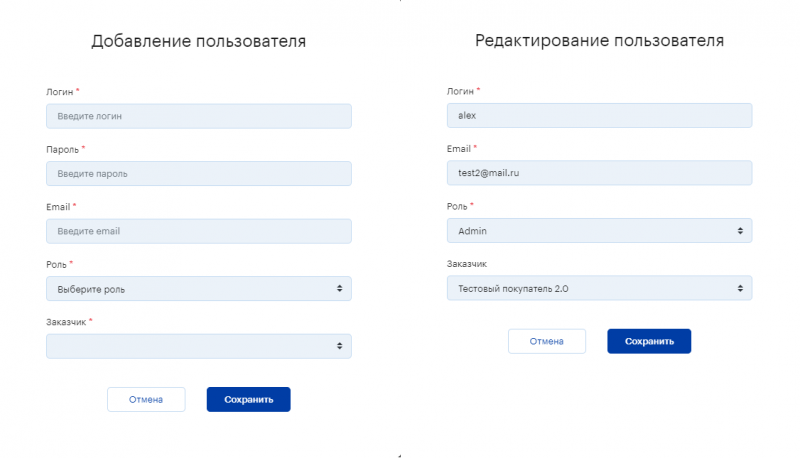This screenshot has width=800, height=458.
Task: Click Отмена in the Редактирование пользователя form
Action: click(546, 341)
